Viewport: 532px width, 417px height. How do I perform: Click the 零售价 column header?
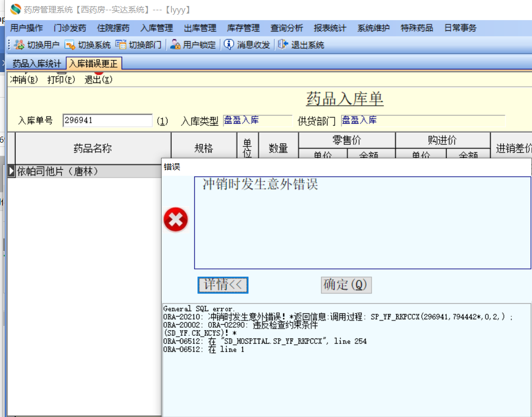[x=347, y=140]
